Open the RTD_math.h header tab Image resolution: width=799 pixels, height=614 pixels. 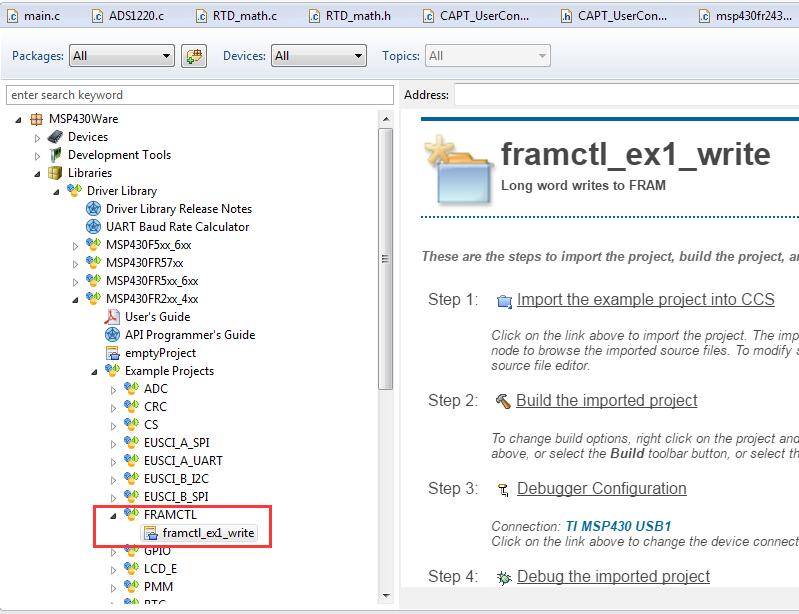[x=350, y=16]
